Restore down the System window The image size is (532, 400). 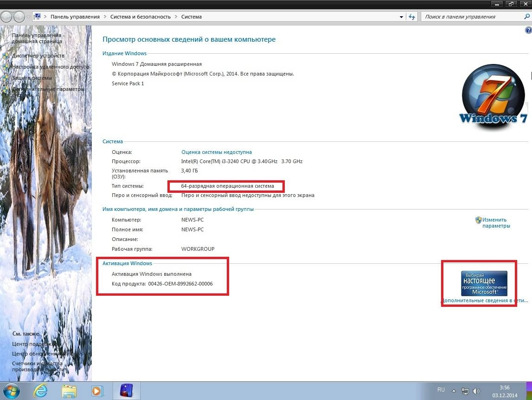511,5
